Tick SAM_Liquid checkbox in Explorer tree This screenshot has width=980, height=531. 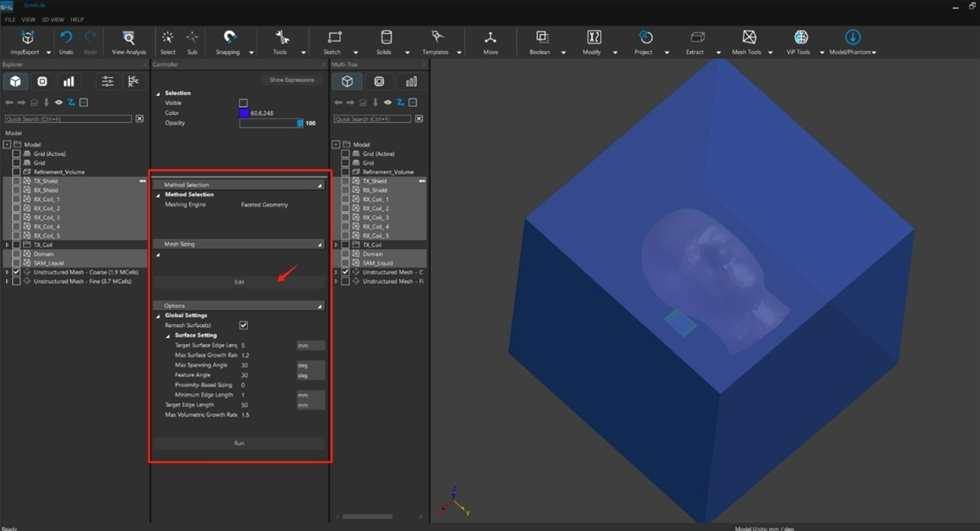click(16, 263)
